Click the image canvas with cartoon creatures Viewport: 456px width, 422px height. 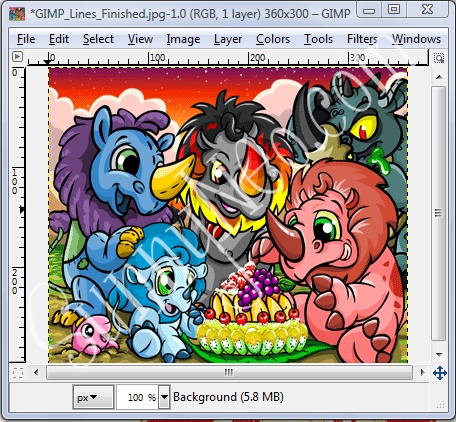[228, 215]
